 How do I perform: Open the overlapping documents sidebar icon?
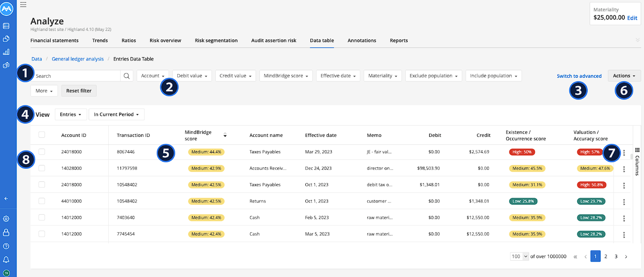7,39
